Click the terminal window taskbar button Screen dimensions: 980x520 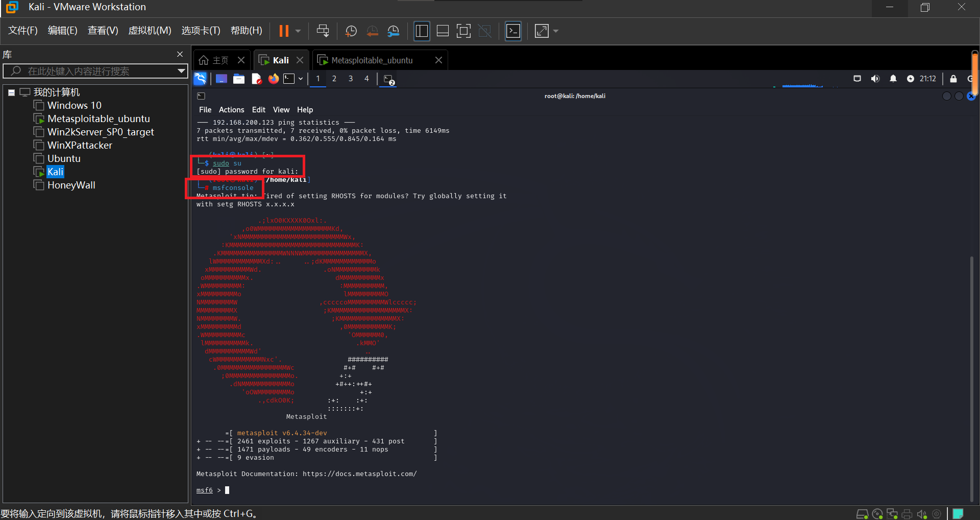click(x=389, y=79)
